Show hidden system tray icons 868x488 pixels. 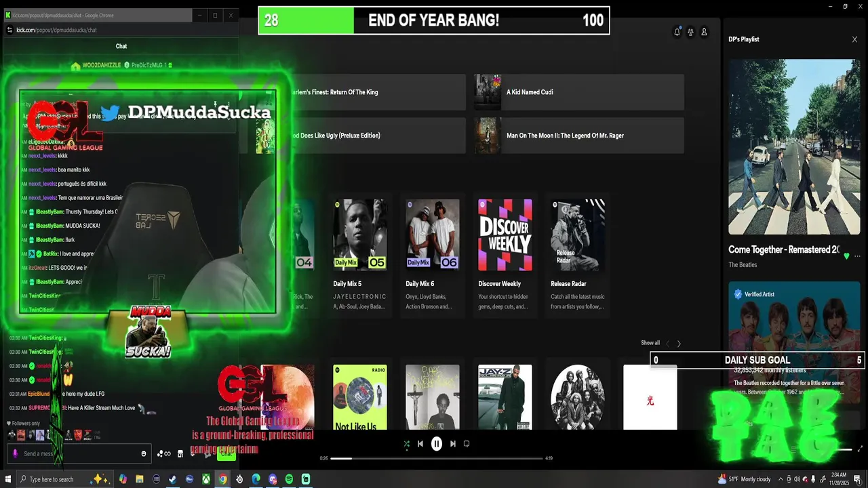point(781,479)
